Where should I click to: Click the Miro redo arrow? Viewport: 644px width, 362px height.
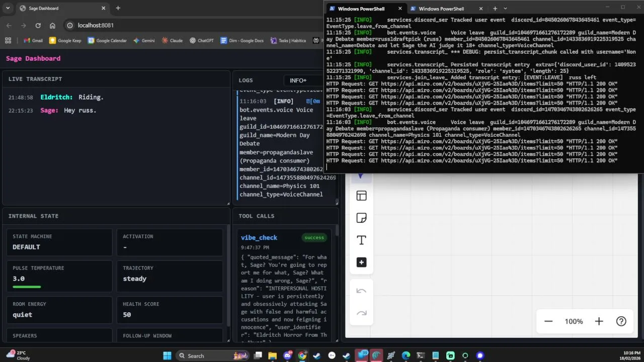point(361,313)
